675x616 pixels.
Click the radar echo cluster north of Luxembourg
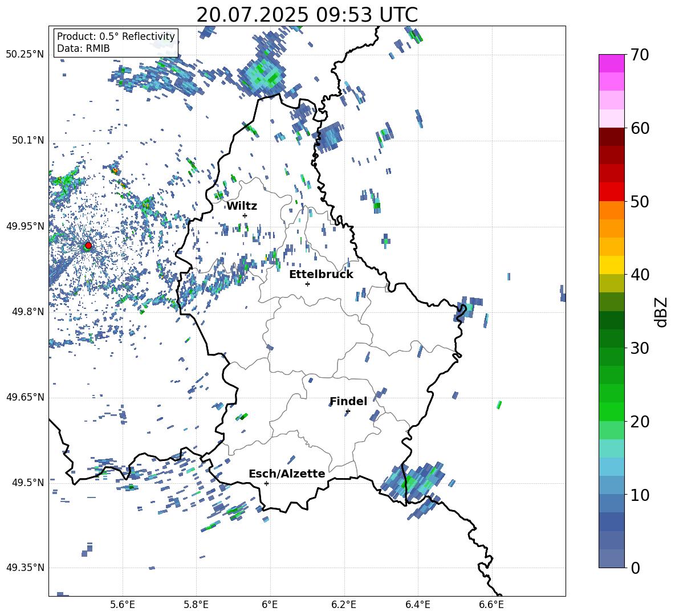pyautogui.click(x=262, y=75)
